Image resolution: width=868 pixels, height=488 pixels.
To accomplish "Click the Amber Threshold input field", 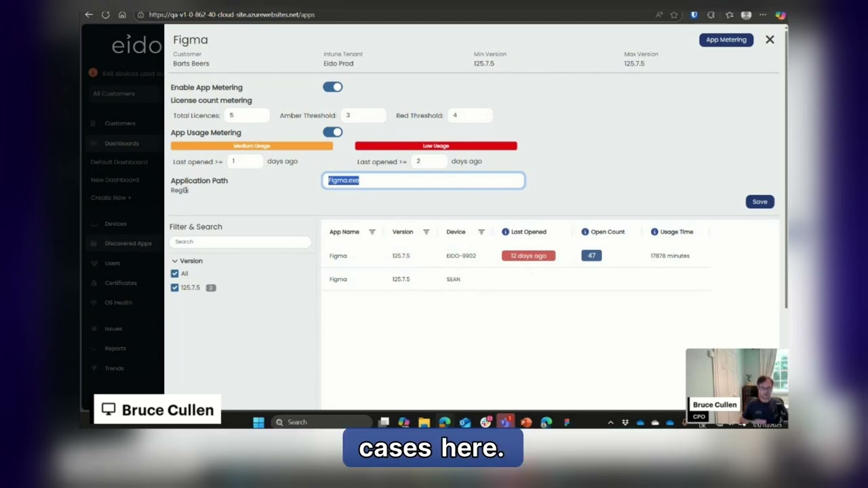I will tap(363, 115).
